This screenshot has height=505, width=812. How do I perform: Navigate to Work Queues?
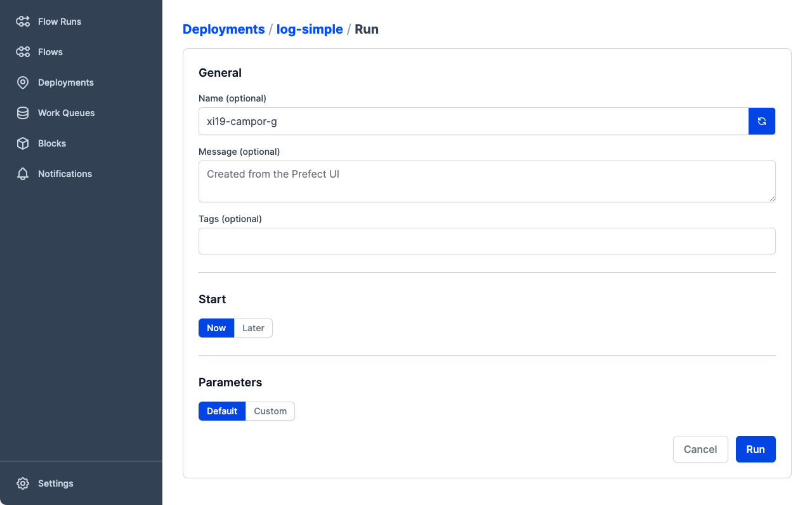[67, 113]
